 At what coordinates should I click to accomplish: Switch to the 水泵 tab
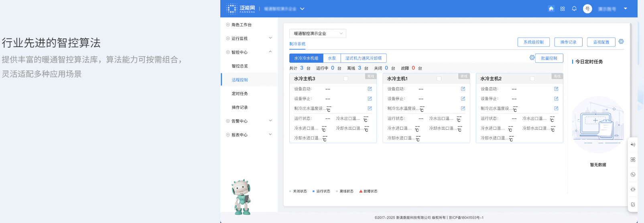(332, 58)
